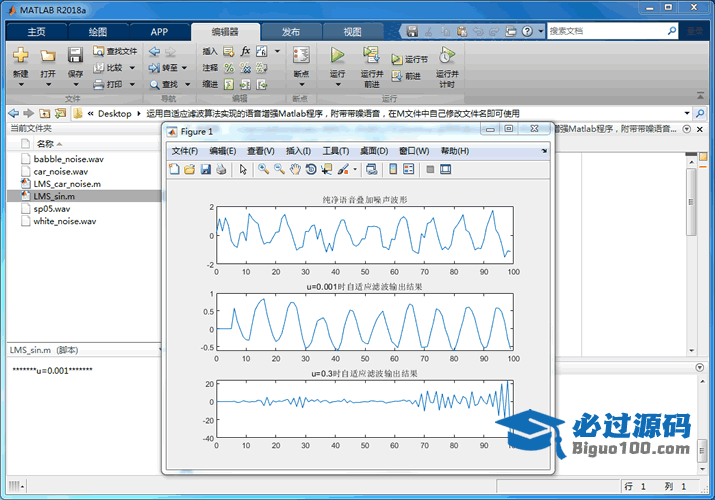Screen dimensions: 715x500
Task: Switch to the 绘图 (Plots) ribbon tab
Action: pyautogui.click(x=97, y=31)
